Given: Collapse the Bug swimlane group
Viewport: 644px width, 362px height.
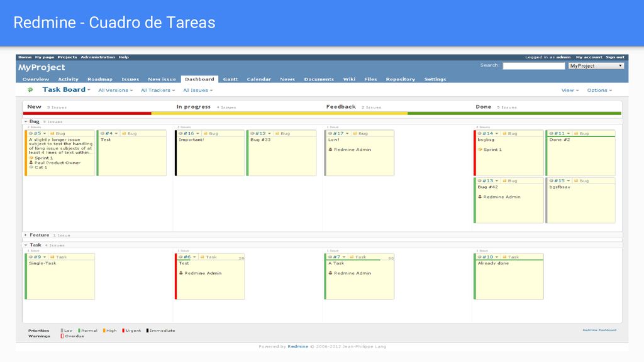Looking at the screenshot, I should (25, 121).
